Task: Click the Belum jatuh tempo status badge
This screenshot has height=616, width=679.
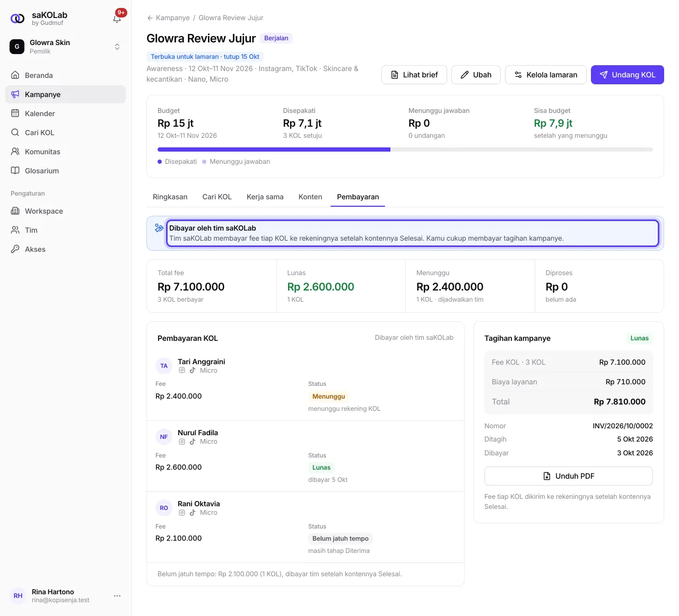Action: pos(341,539)
